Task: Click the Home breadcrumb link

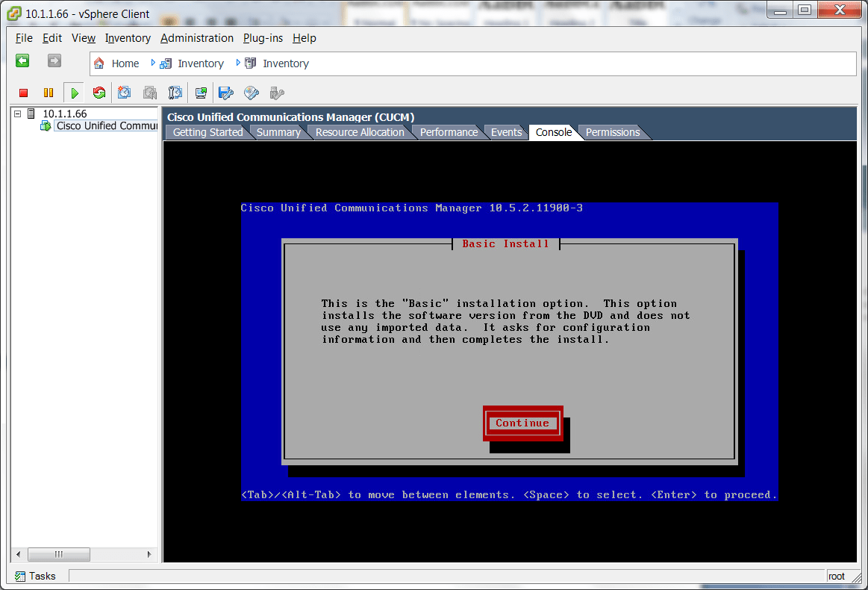Action: pos(125,63)
